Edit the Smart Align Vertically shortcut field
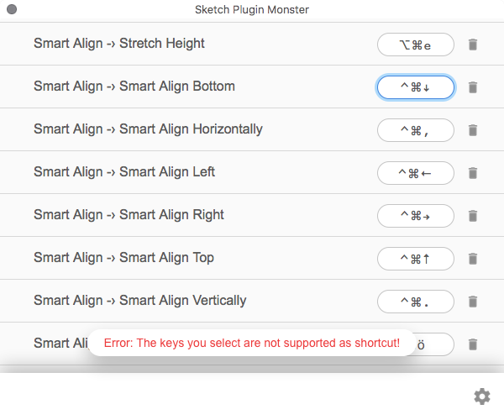The width and height of the screenshot is (504, 420). click(416, 302)
